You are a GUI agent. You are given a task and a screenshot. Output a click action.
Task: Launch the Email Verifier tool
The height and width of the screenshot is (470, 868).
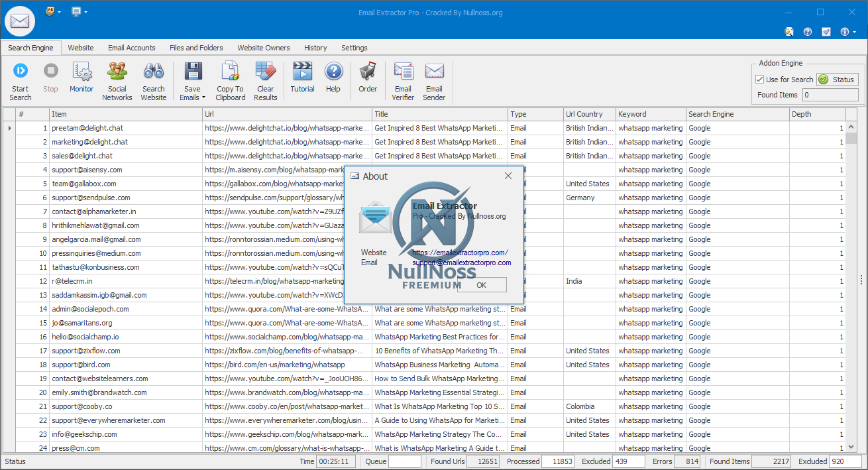(x=403, y=71)
